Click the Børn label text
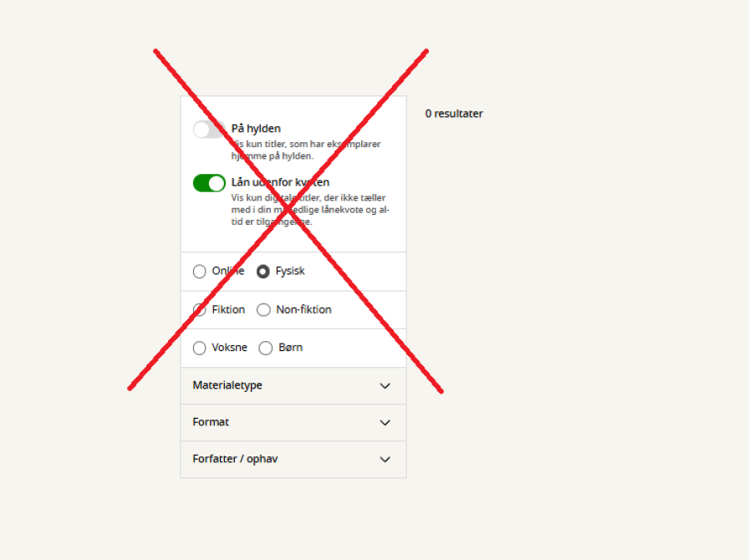Screen dimensions: 749x560 [x=290, y=348]
